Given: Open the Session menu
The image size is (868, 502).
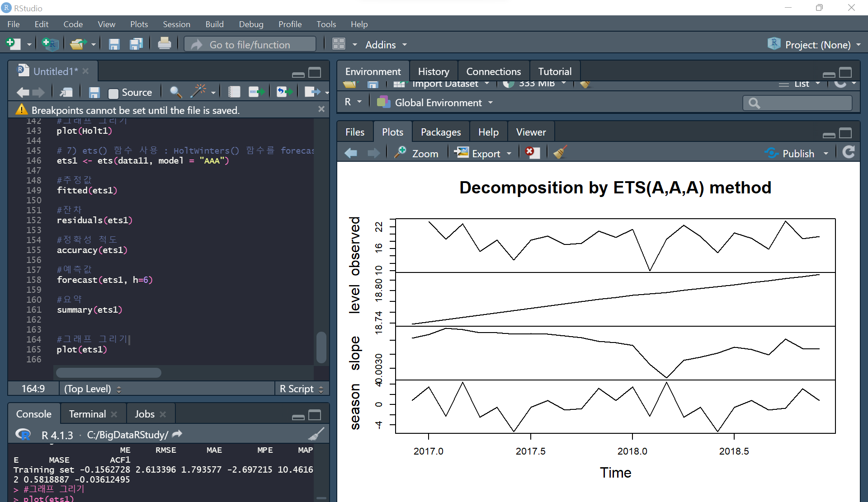Looking at the screenshot, I should tap(176, 24).
